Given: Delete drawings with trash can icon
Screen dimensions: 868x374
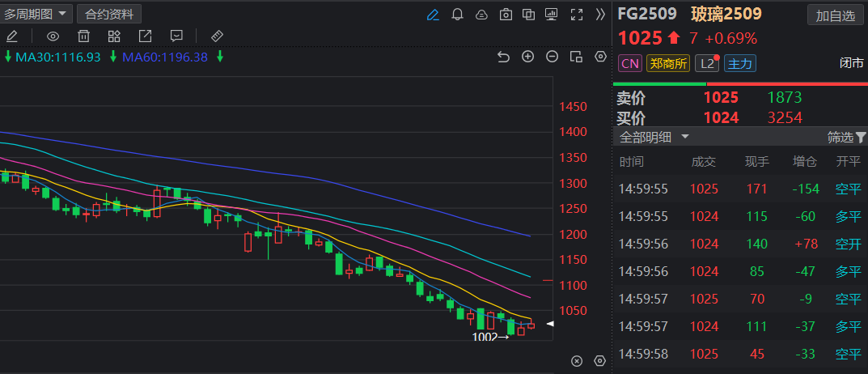Looking at the screenshot, I should pos(83,36).
